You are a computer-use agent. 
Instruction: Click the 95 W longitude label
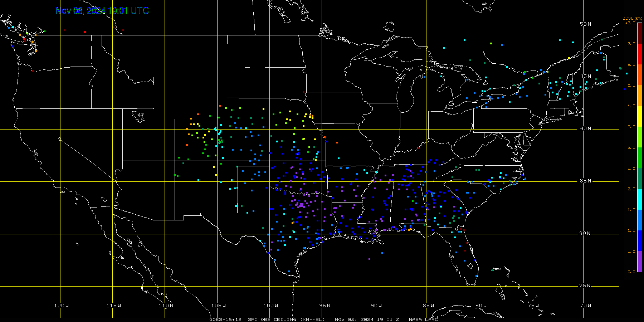pos(325,306)
